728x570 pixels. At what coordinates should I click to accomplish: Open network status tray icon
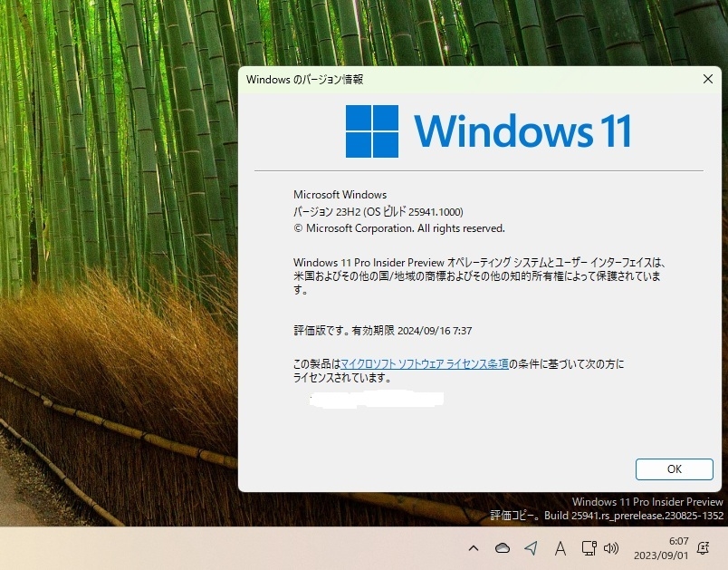[589, 548]
